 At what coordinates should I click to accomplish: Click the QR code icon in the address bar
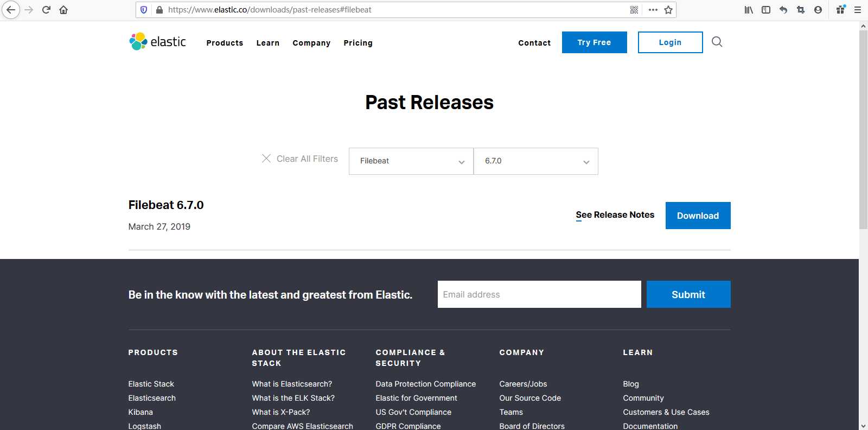[634, 10]
